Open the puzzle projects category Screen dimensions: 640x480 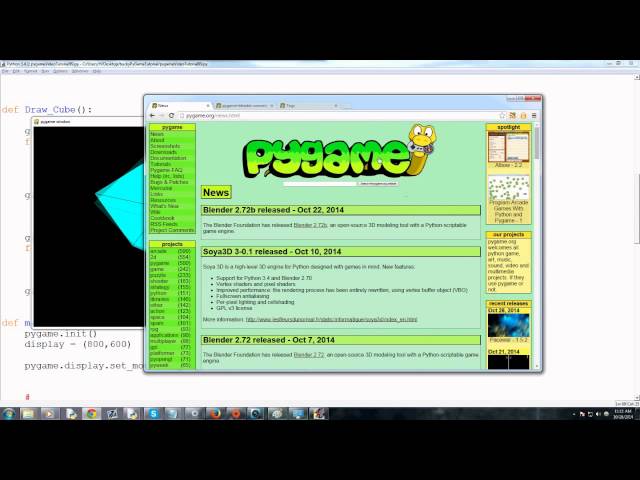(158, 275)
